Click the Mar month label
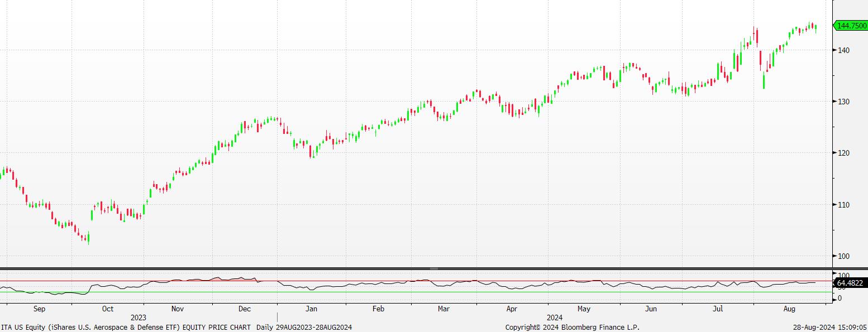Screen dimensions: 868x332 point(443,309)
